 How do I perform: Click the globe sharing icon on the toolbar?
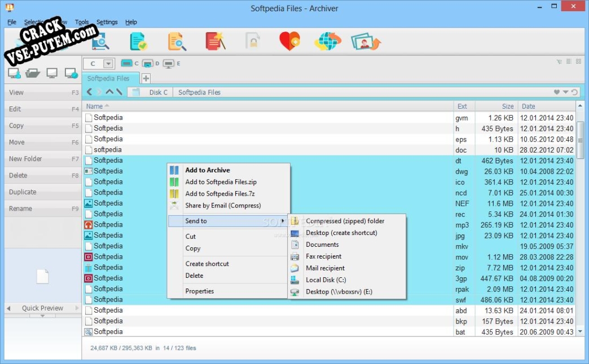[327, 41]
